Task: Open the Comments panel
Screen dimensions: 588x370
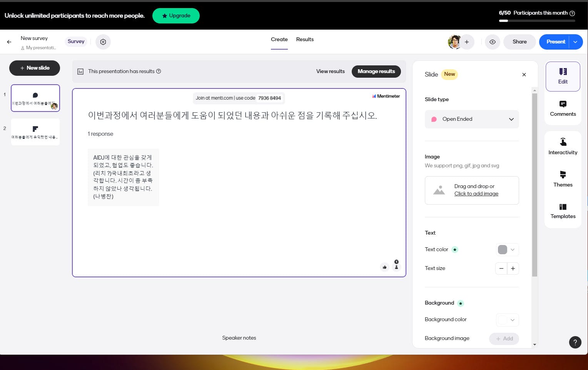Action: (x=563, y=108)
